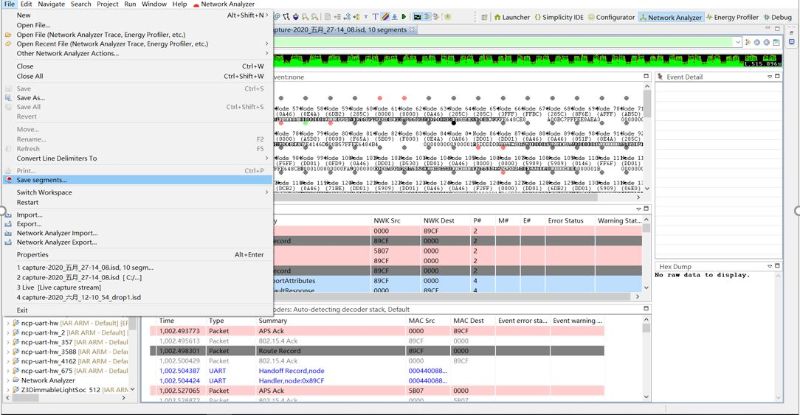Close the capture .isd editor tab

413,30
